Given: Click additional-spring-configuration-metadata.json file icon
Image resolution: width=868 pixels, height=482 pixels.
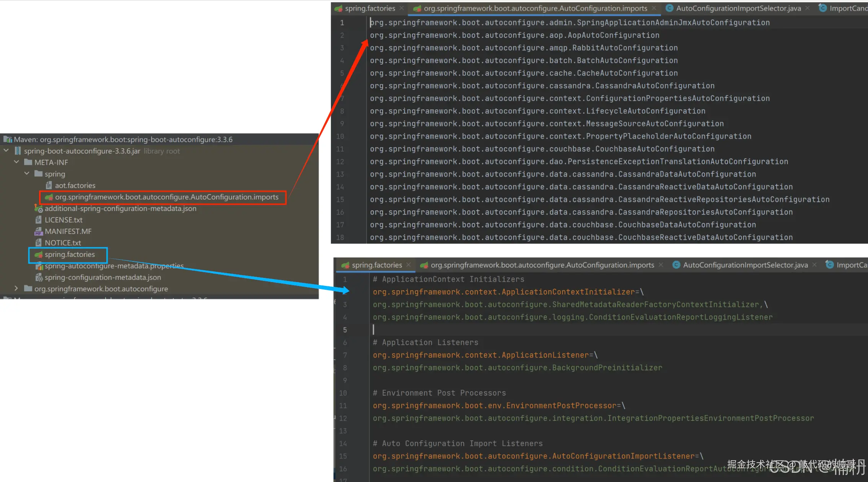Looking at the screenshot, I should click(38, 208).
